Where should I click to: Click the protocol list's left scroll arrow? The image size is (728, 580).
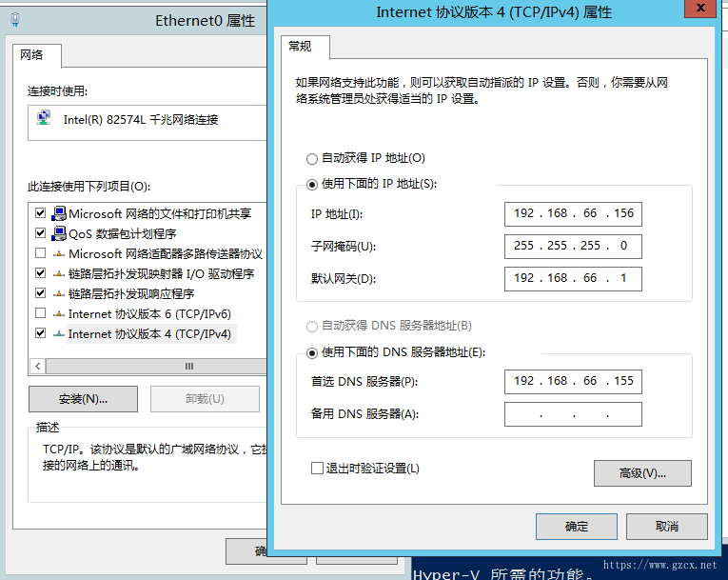(38, 367)
